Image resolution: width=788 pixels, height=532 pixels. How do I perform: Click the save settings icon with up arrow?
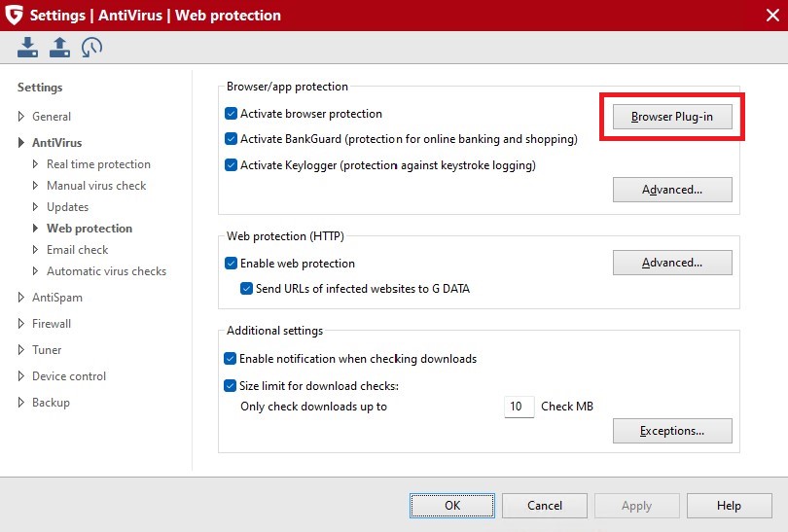tap(59, 47)
